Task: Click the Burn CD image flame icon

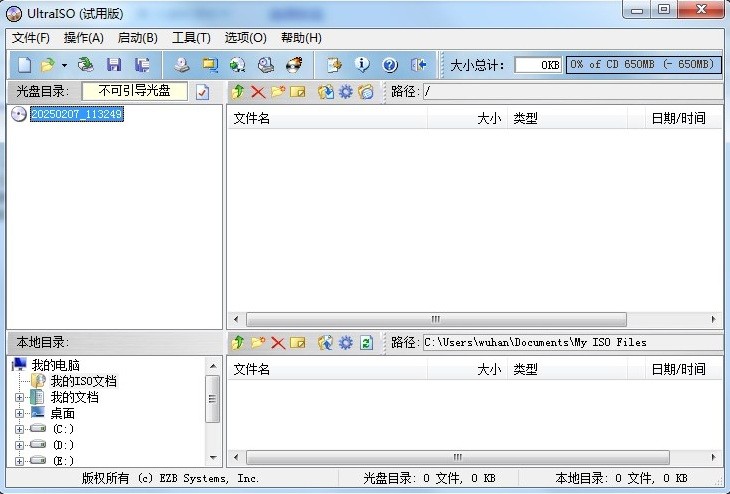Action: point(294,65)
